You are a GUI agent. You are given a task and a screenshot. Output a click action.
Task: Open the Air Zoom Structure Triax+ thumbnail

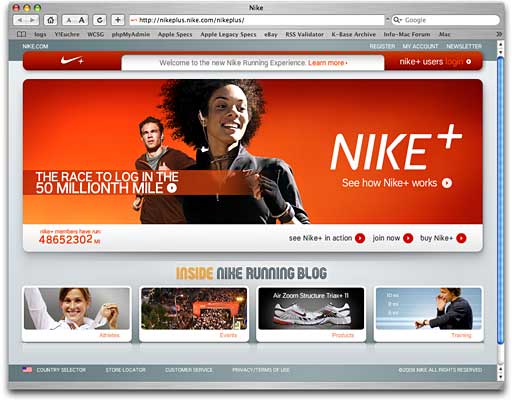click(x=311, y=309)
